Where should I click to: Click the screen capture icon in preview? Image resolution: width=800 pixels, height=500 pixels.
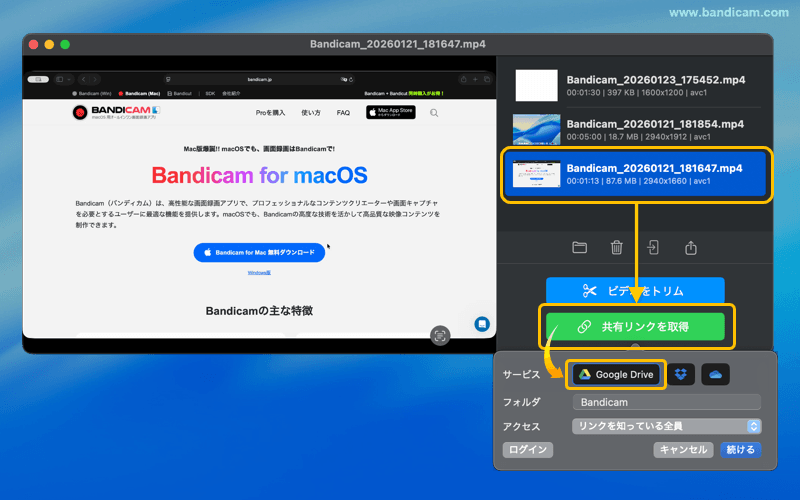(440, 336)
